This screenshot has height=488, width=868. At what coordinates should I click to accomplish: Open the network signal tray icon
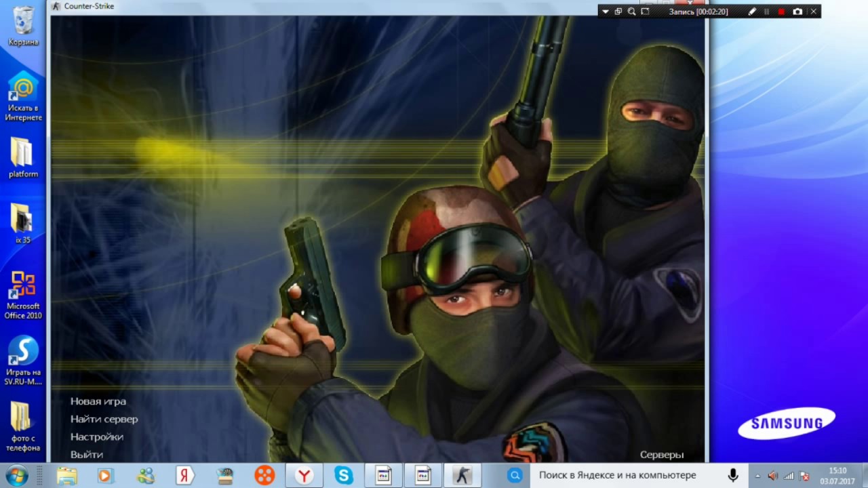pos(789,476)
